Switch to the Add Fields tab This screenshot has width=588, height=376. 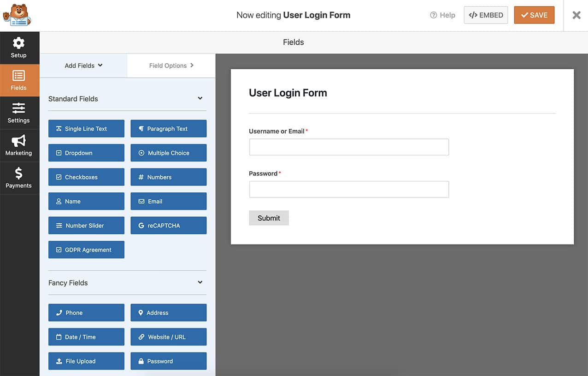83,66
